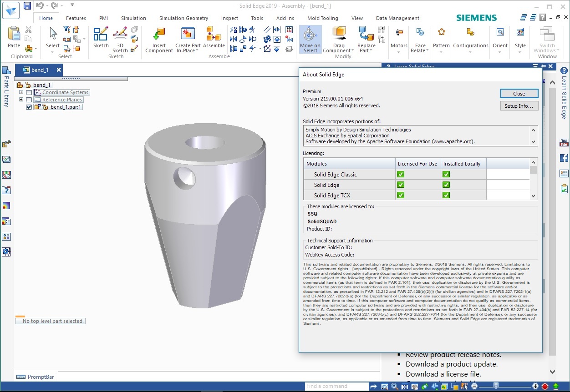Click Installed Locally check for Solid Edge TCX

point(446,195)
